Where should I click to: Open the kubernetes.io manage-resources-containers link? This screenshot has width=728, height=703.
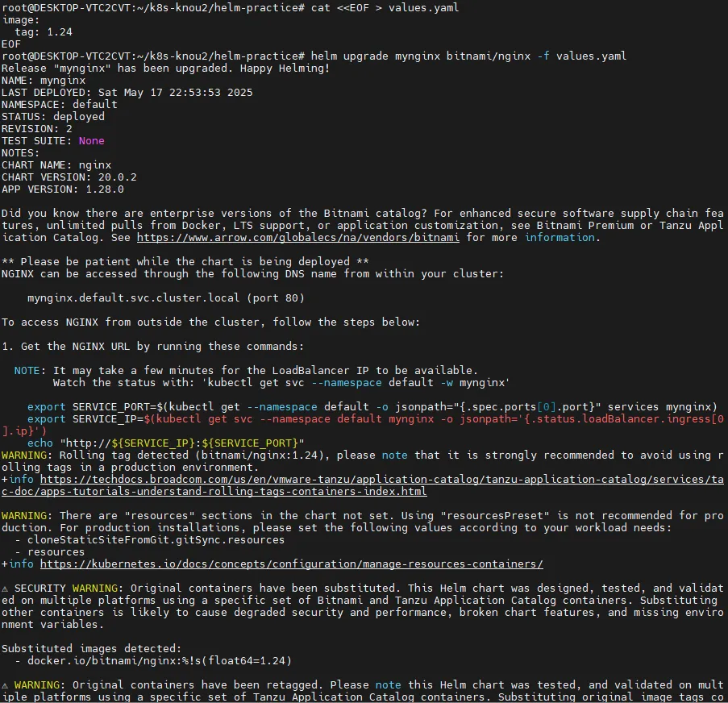click(x=292, y=564)
